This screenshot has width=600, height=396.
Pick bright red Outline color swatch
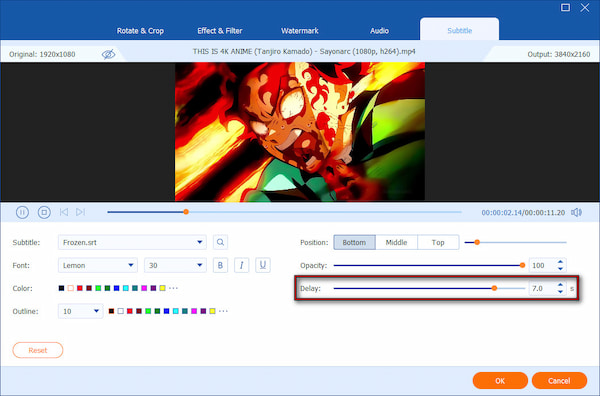click(130, 311)
